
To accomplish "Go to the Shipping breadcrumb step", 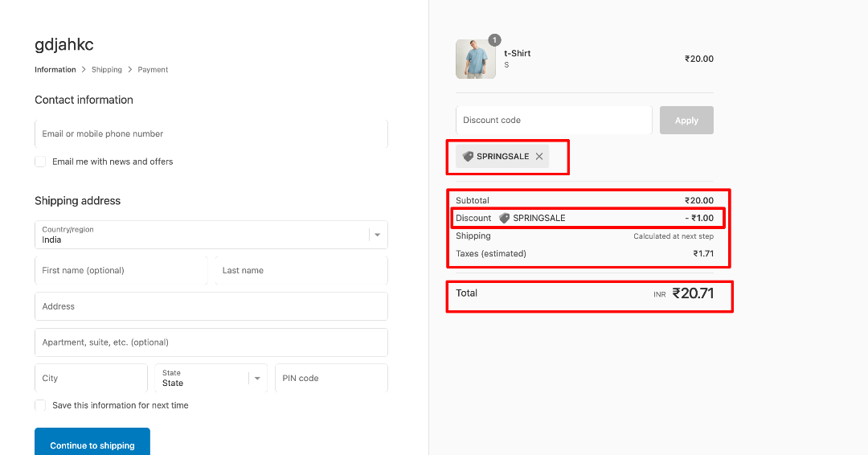I will [107, 70].
